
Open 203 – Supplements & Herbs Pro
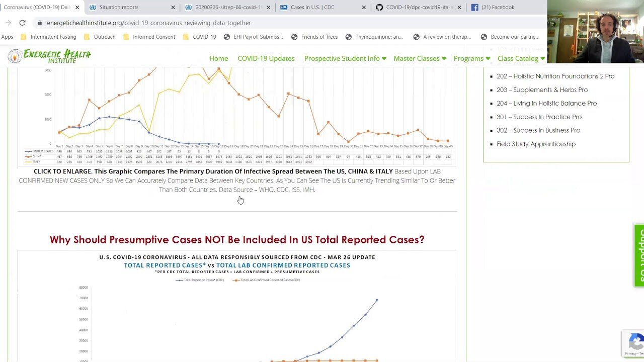542,90
